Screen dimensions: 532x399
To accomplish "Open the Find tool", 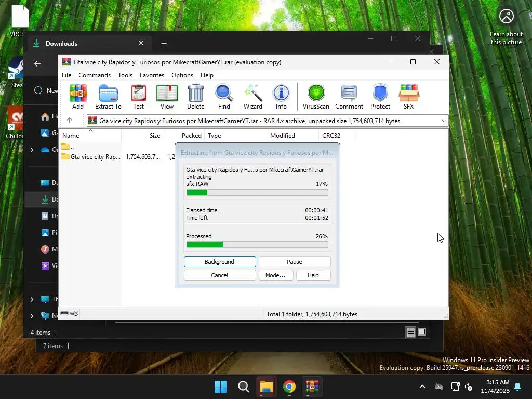I will [224, 97].
